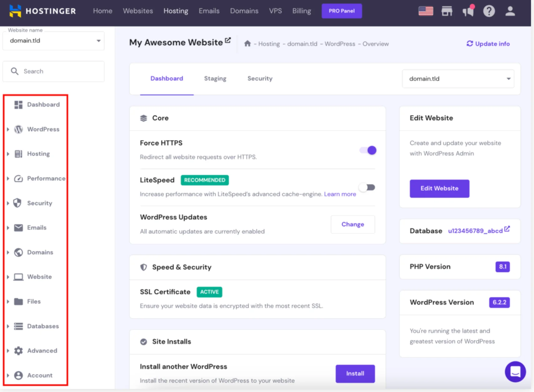This screenshot has height=392, width=534.
Task: Open Home in the top navigation
Action: (103, 11)
